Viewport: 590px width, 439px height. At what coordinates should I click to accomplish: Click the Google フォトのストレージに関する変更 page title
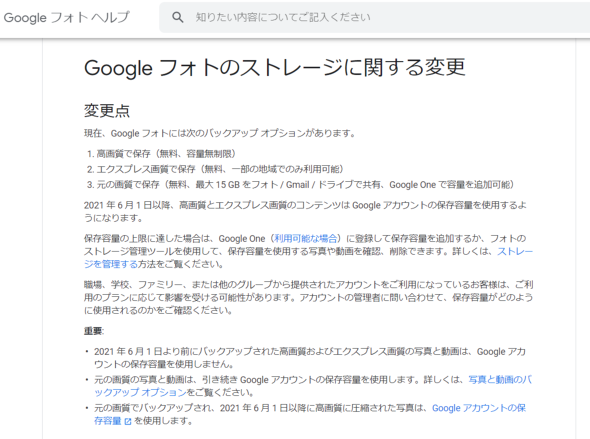pos(275,68)
